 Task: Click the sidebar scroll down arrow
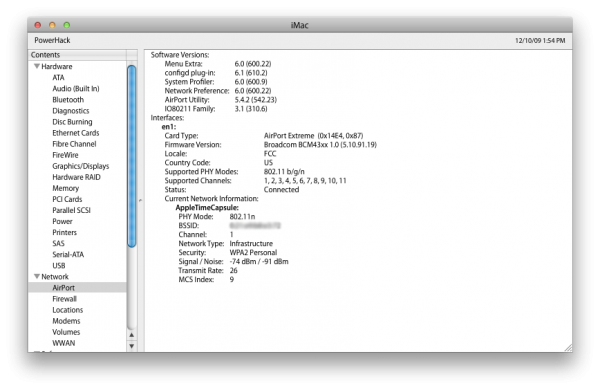[x=132, y=346]
